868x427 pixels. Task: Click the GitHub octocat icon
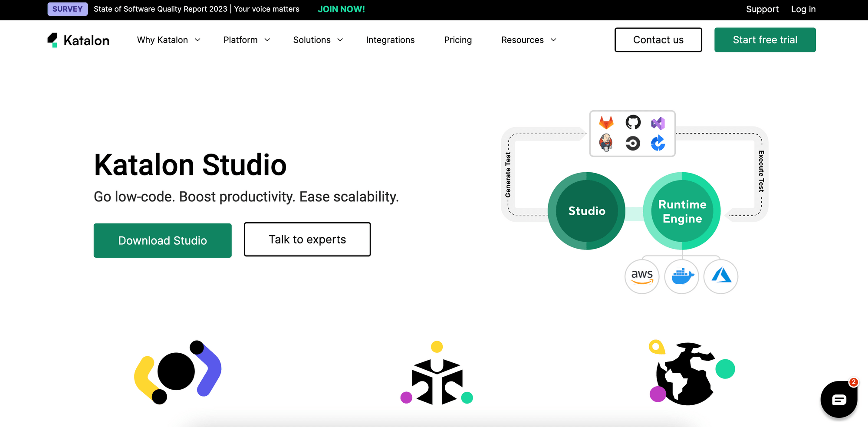tap(633, 122)
